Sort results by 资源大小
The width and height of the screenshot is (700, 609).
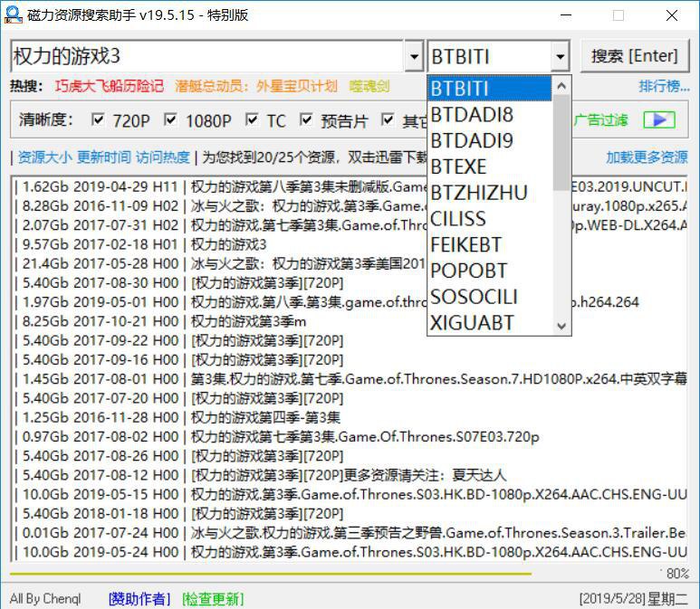[x=44, y=157]
